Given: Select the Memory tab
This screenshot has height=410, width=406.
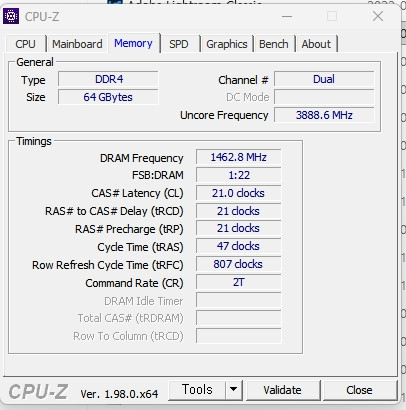Looking at the screenshot, I should (x=133, y=43).
